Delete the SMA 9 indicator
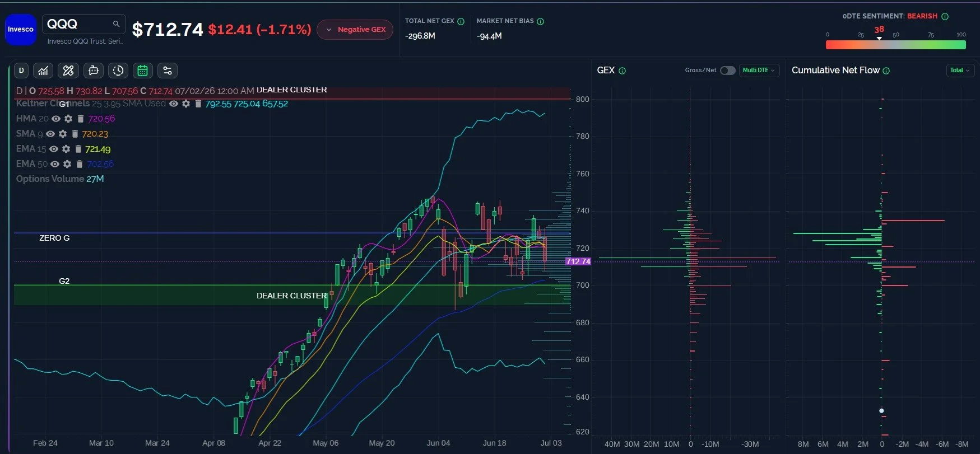Viewport: 980px width, 454px height. 75,134
